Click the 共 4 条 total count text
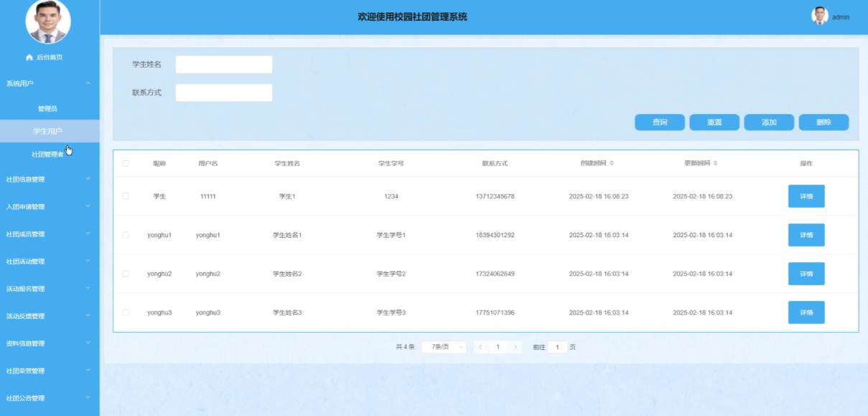The width and height of the screenshot is (868, 416). [406, 347]
